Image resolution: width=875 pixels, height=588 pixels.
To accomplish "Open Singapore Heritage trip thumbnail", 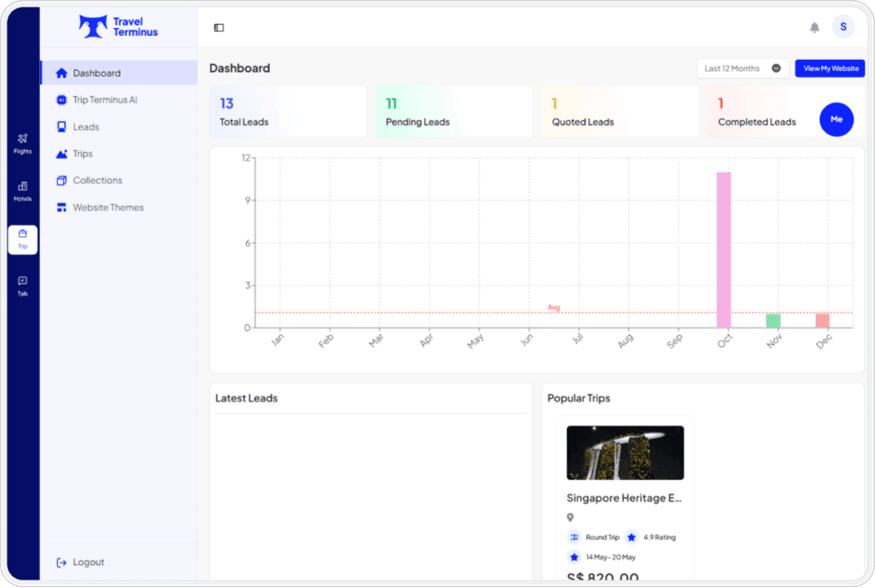I will point(625,452).
